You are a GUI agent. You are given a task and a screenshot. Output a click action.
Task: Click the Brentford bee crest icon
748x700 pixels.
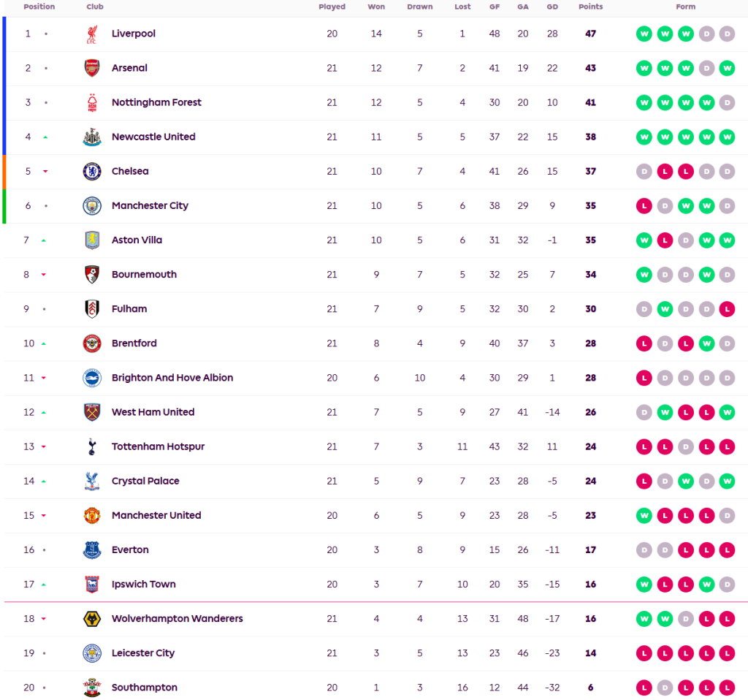coord(91,343)
